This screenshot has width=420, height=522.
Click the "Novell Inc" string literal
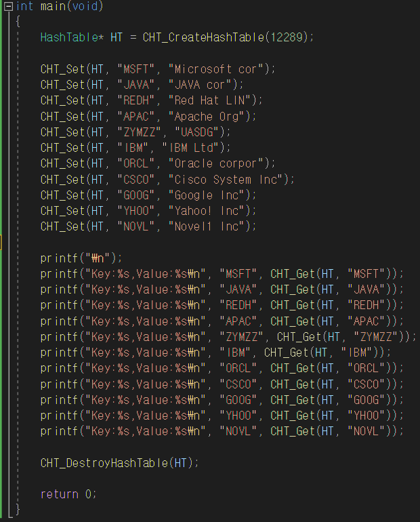(x=207, y=226)
